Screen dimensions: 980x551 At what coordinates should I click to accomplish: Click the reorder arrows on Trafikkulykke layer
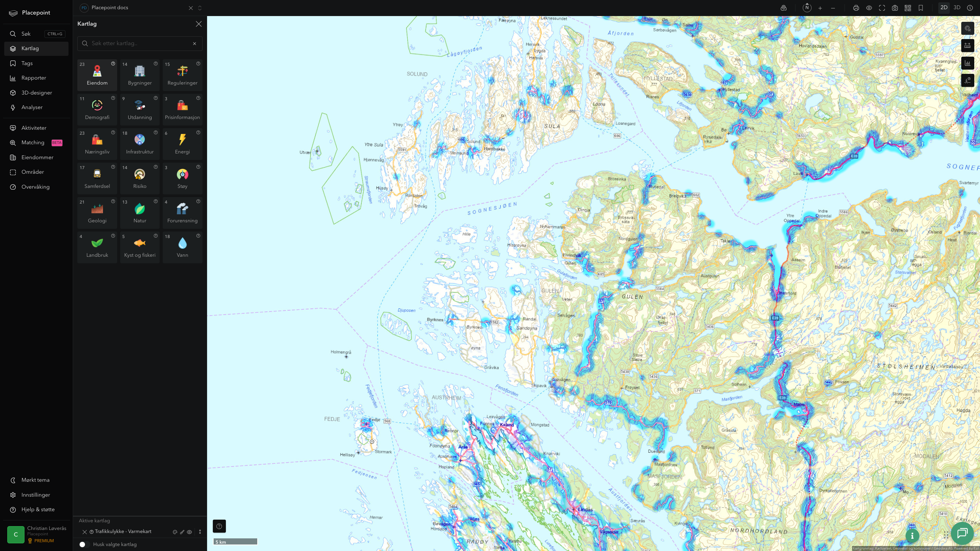coord(200,532)
